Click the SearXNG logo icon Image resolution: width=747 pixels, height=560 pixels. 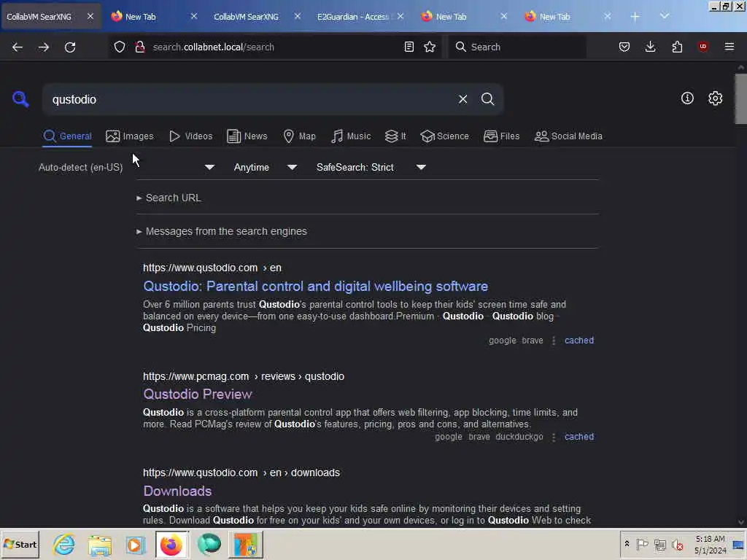[20, 99]
